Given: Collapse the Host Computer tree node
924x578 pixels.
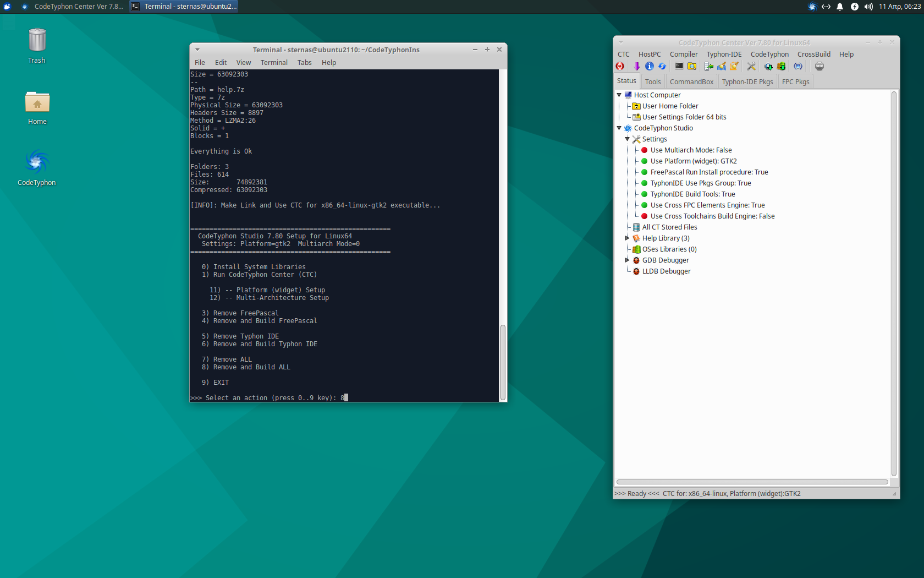Looking at the screenshot, I should click(x=619, y=95).
